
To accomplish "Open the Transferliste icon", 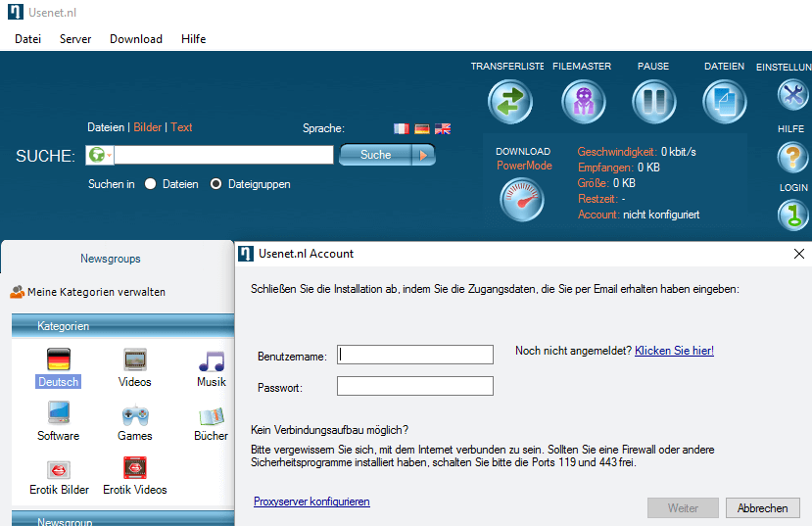I will [510, 102].
